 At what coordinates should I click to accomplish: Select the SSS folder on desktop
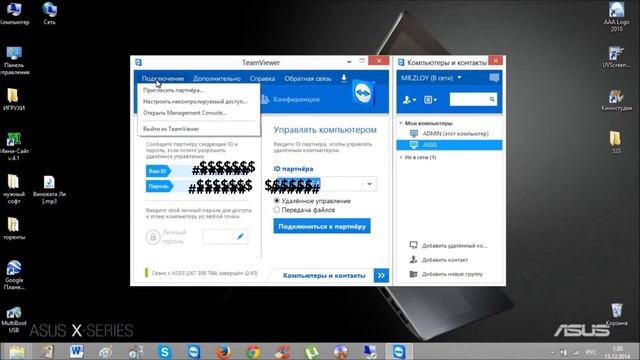[x=616, y=142]
